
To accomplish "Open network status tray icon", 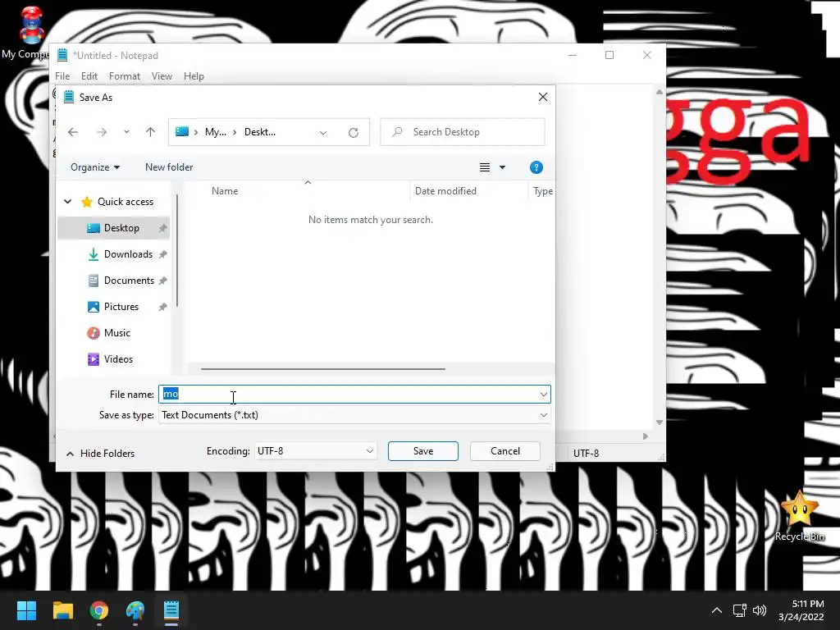I will (x=739, y=610).
